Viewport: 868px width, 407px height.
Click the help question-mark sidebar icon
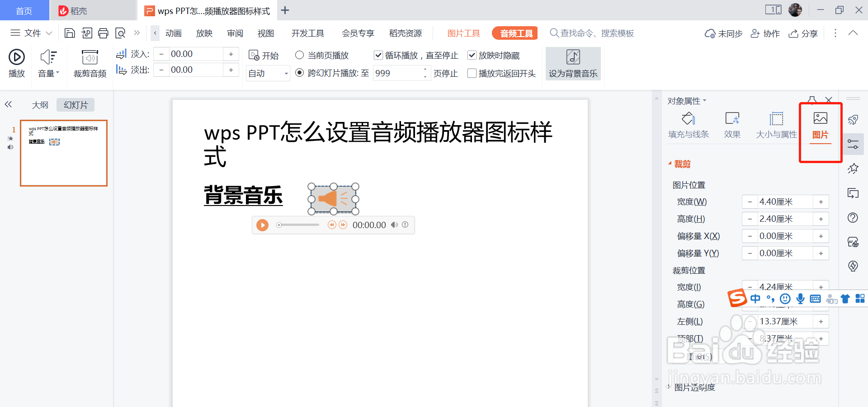tap(853, 218)
